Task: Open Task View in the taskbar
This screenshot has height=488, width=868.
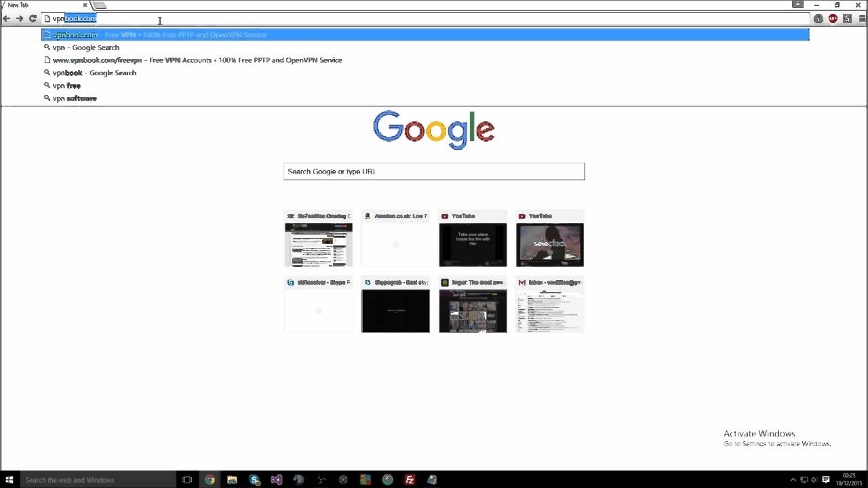Action: point(187,480)
